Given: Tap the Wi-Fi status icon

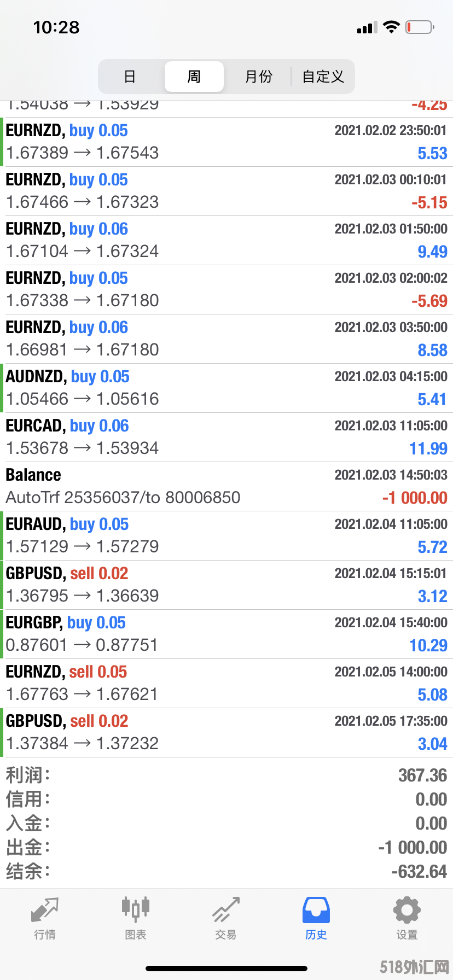Looking at the screenshot, I should tap(391, 27).
